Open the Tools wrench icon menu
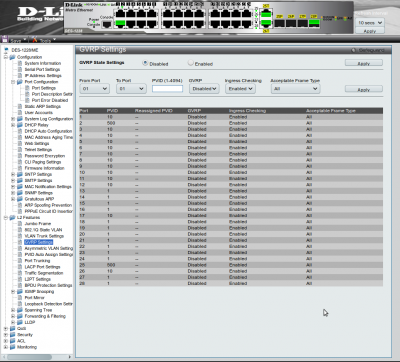The image size is (400, 362). pyautogui.click(x=35, y=39)
